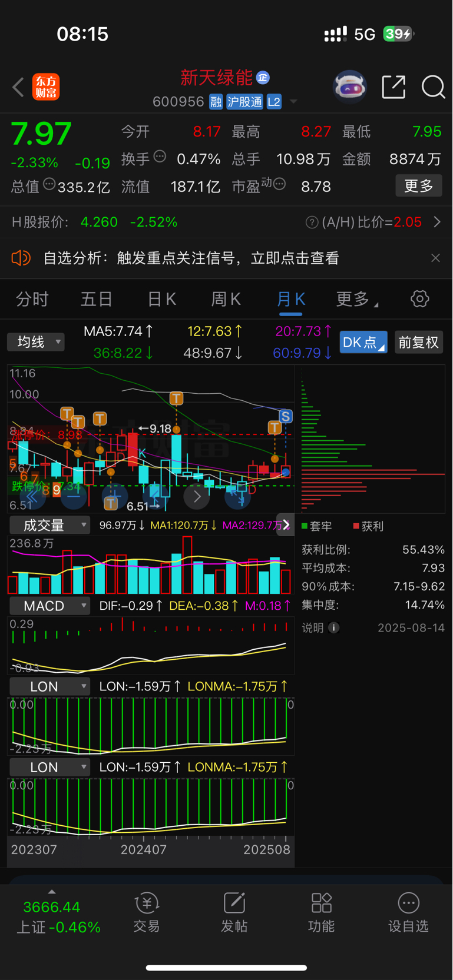The image size is (453, 980).
Task: Tap 90%成本 value 7.15-9.62
Action: [x=419, y=586]
